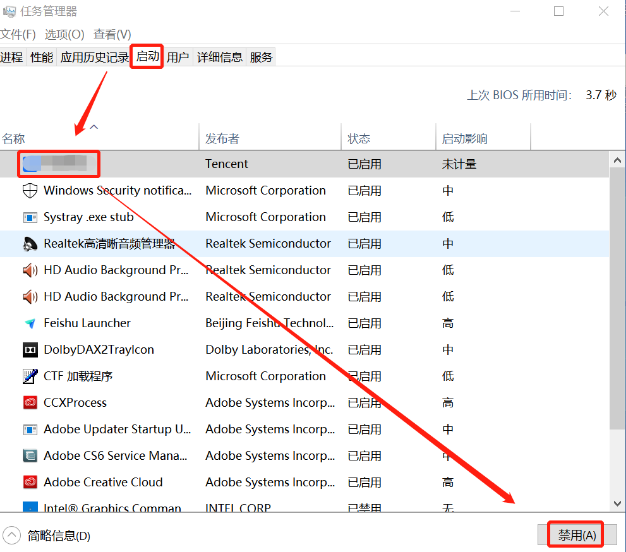This screenshot has width=626, height=552.
Task: Select the Systray .exe stub entry
Action: pos(89,217)
